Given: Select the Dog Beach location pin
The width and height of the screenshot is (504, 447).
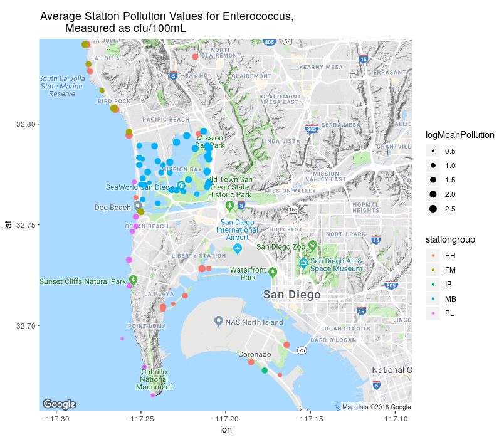Looking at the screenshot, I should tap(137, 206).
